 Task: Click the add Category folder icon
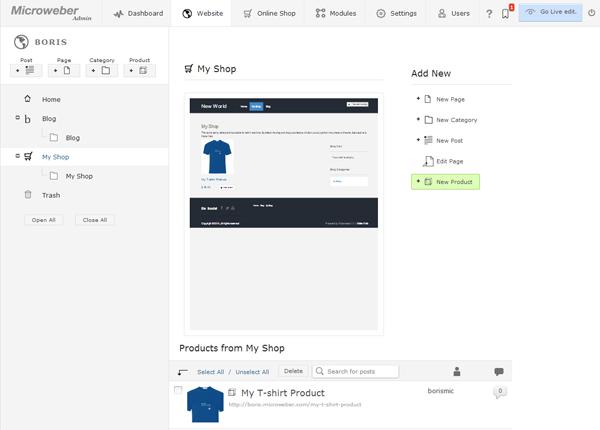(x=102, y=70)
